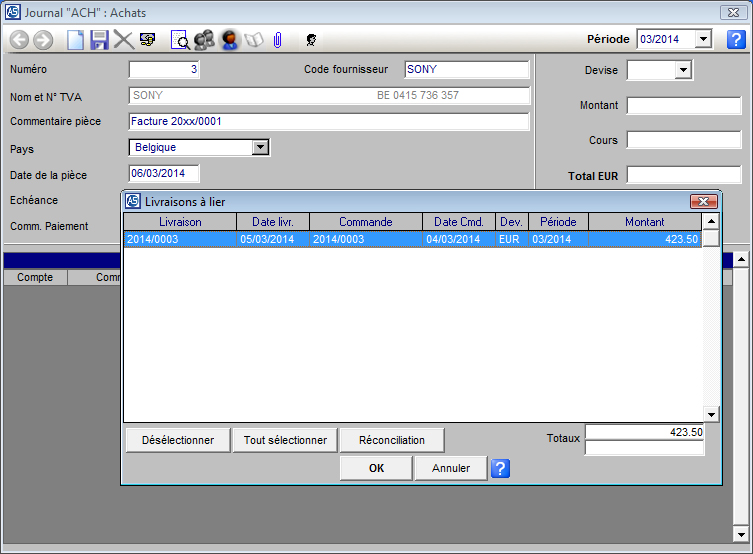Open the Devise currency dropdown
The width and height of the screenshot is (753, 554).
tap(683, 70)
